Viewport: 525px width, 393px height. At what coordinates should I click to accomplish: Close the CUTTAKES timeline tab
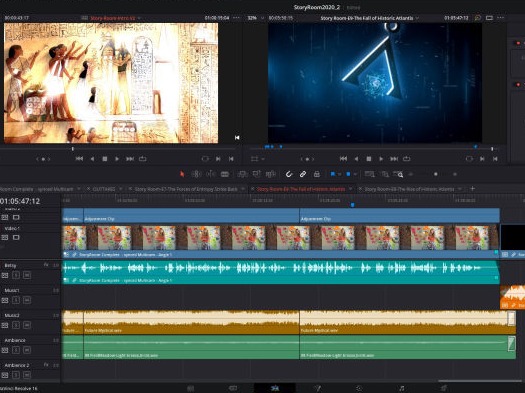[x=88, y=189]
